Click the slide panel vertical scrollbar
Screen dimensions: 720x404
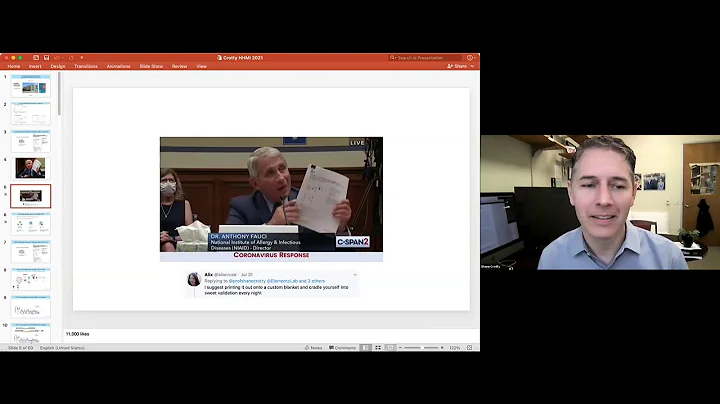point(59,94)
